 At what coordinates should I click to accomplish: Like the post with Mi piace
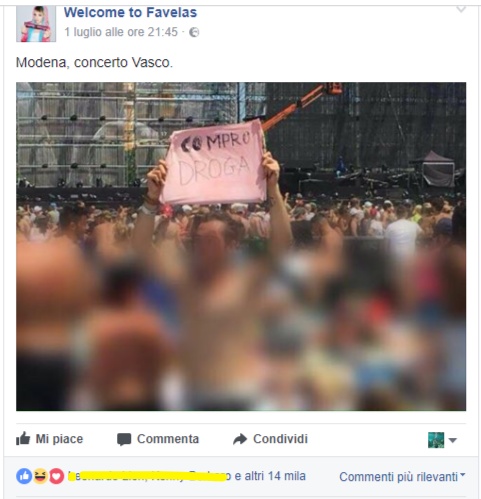coord(50,439)
